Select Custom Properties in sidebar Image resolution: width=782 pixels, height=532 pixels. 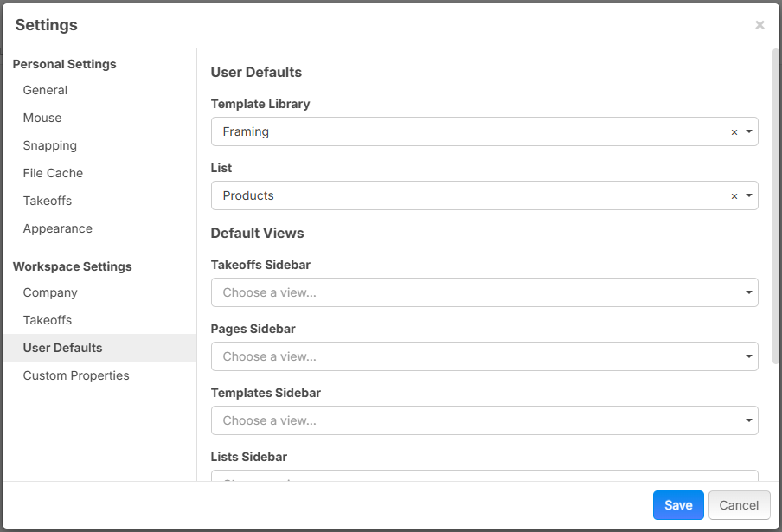click(76, 375)
